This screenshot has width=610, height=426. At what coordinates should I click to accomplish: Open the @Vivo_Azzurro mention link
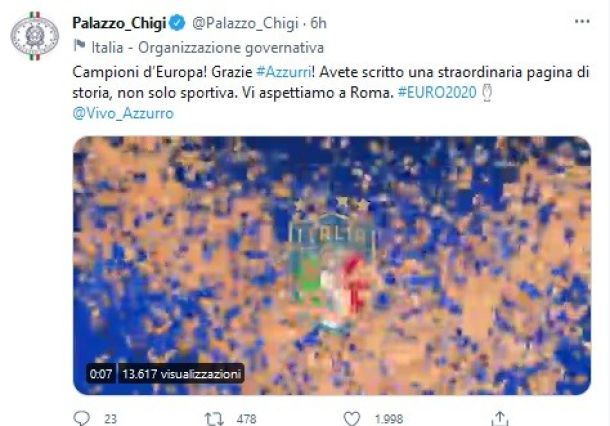(123, 113)
